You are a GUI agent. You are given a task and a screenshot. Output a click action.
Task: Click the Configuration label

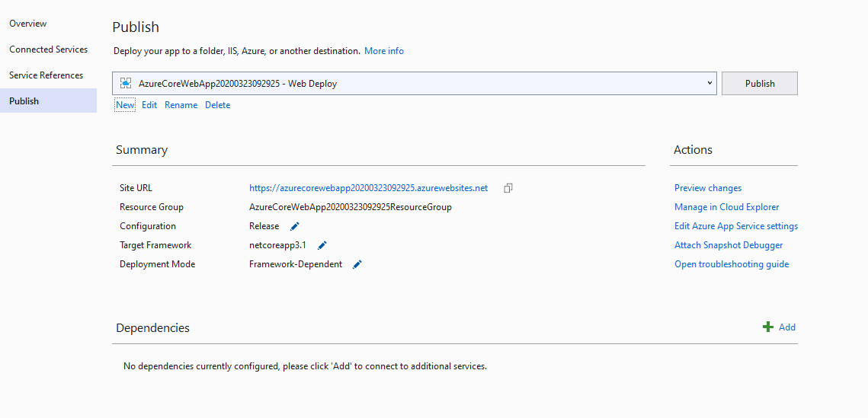click(148, 226)
